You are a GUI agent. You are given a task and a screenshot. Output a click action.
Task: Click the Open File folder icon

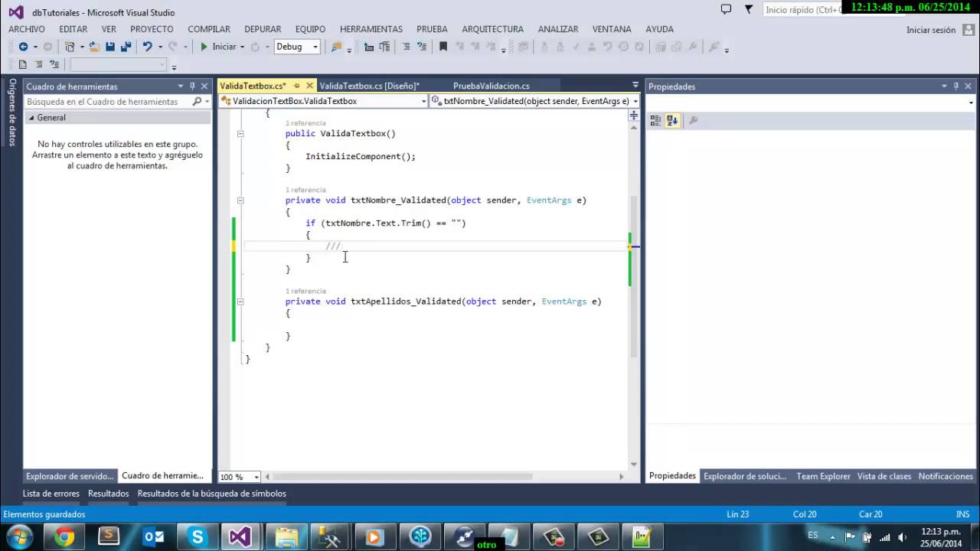(x=93, y=47)
